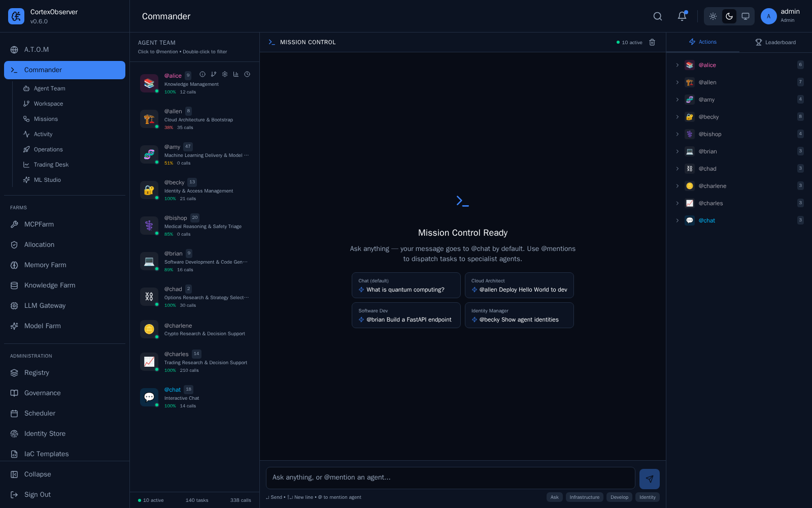Select the @charles agent card
Image resolution: width=812 pixels, height=508 pixels.
pyautogui.click(x=195, y=362)
